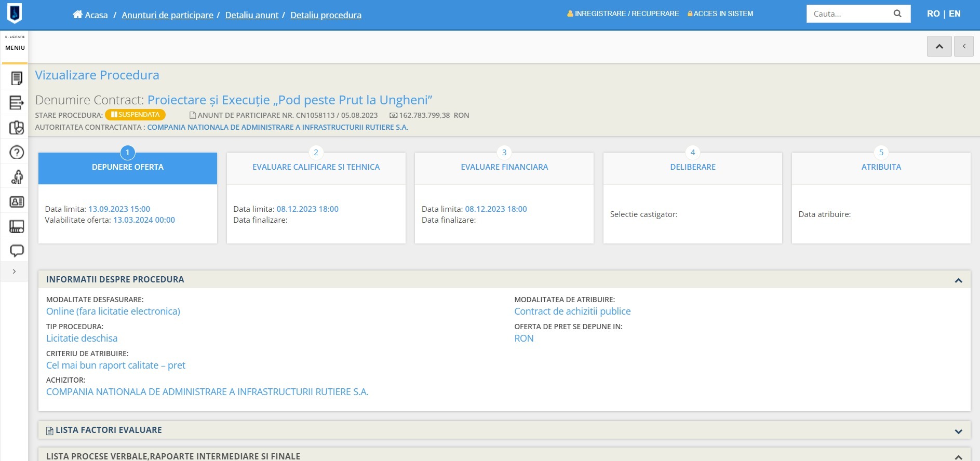The width and height of the screenshot is (980, 461).
Task: Click the Online (fara licitatie electronica) value
Action: click(113, 311)
